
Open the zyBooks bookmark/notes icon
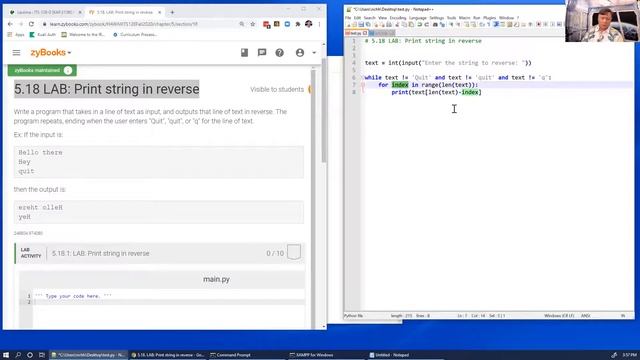click(244, 53)
